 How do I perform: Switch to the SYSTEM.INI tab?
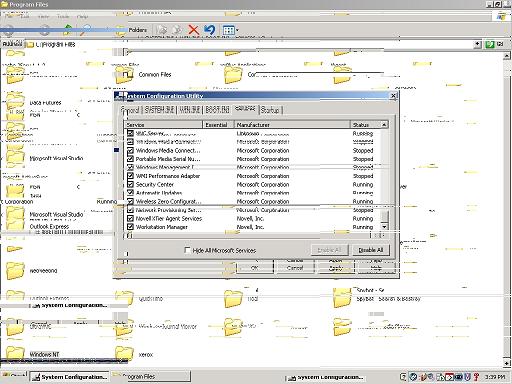tap(160, 110)
